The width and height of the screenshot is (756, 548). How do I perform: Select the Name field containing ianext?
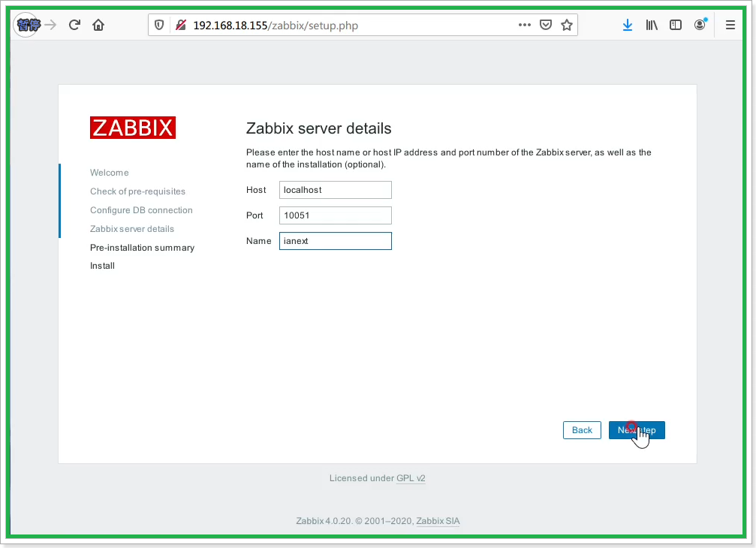[335, 241]
